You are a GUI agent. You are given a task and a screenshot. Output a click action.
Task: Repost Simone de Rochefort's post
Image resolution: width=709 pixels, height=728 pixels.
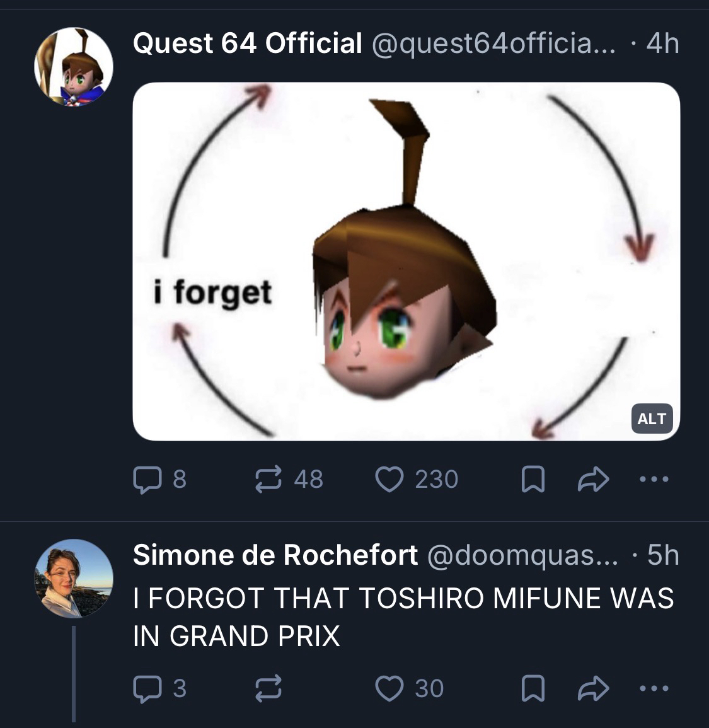click(268, 688)
